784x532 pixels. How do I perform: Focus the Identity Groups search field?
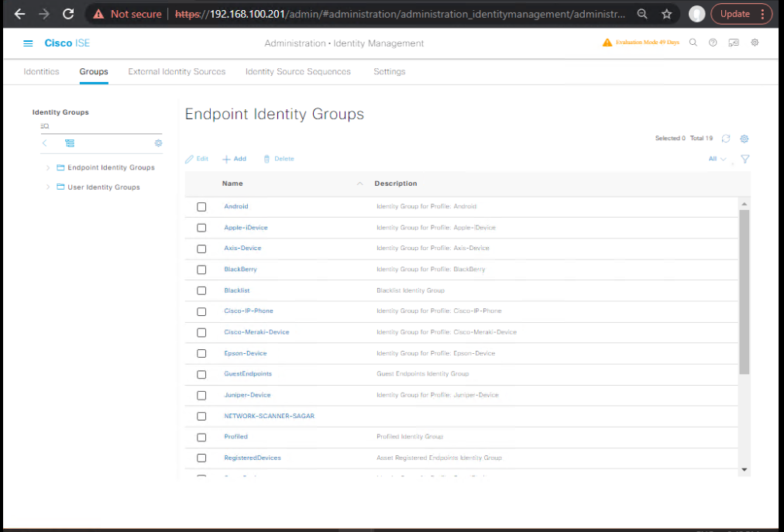pos(101,126)
